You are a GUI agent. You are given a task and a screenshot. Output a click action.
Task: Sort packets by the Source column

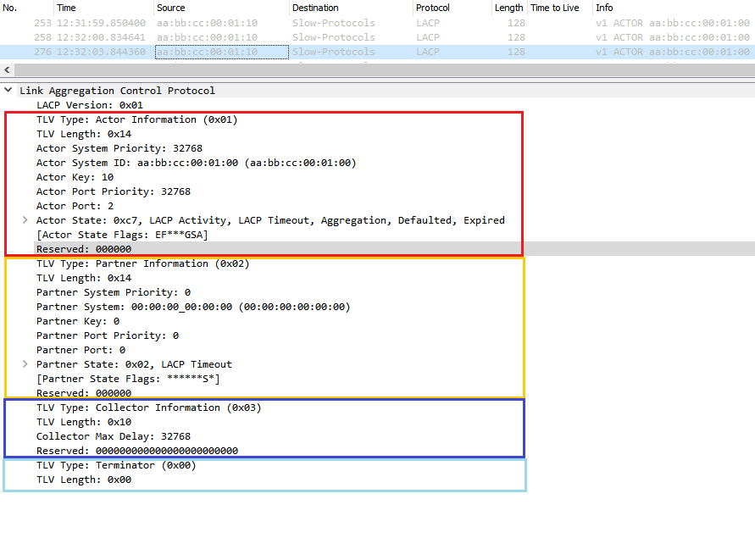[x=174, y=8]
